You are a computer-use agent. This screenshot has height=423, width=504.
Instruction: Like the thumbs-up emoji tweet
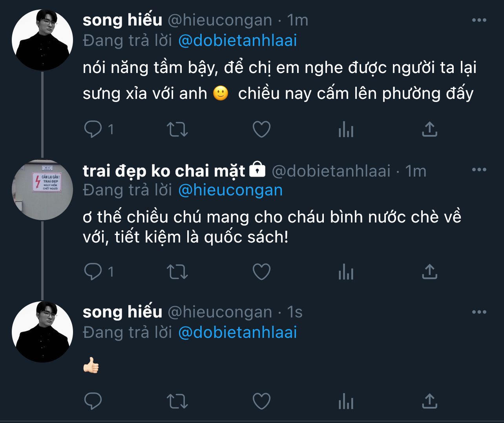(261, 401)
